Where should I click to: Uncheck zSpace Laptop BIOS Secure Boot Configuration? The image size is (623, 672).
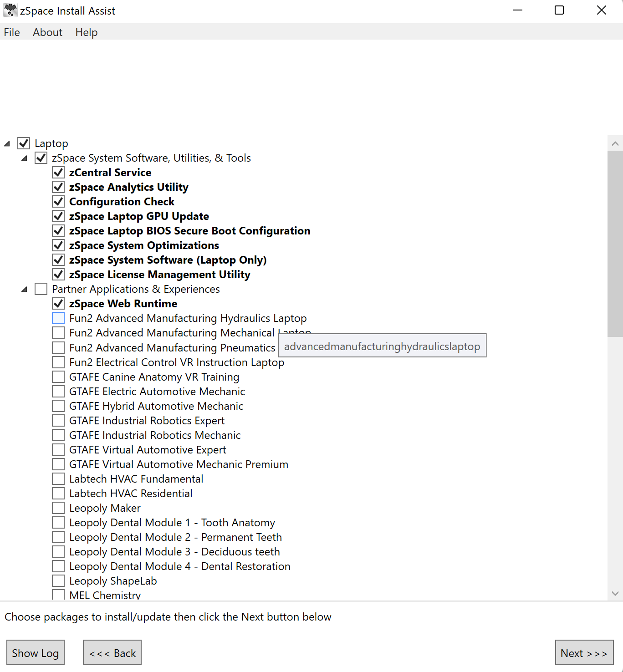(58, 230)
